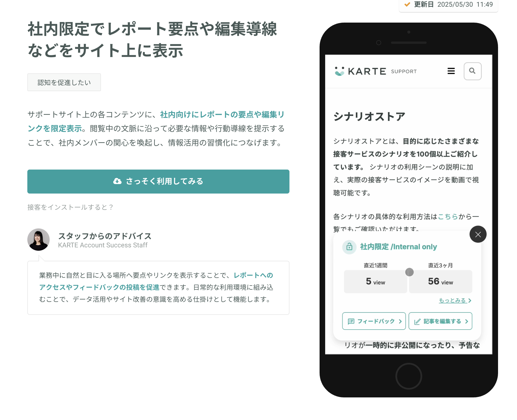This screenshot has width=517, height=420.
Task: Click the chevron beside もっとみる
Action: point(470,300)
